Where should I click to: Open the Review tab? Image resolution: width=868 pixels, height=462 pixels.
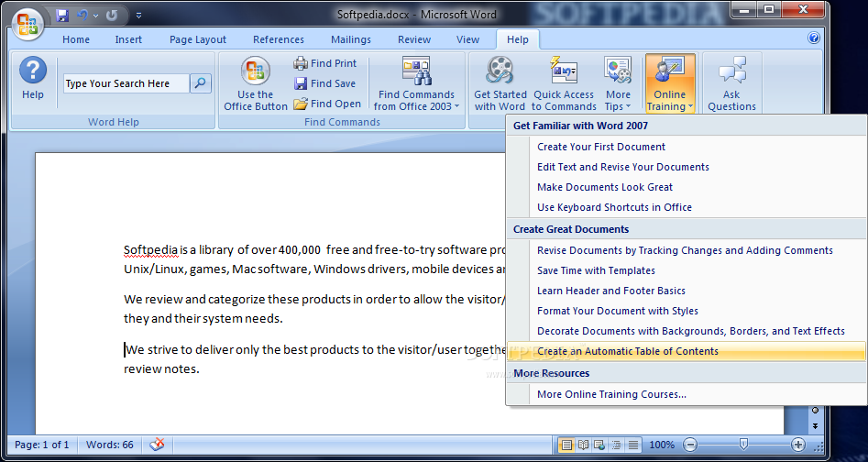414,39
